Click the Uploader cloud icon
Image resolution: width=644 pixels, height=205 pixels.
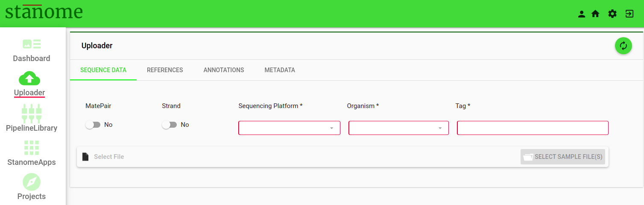[29, 78]
